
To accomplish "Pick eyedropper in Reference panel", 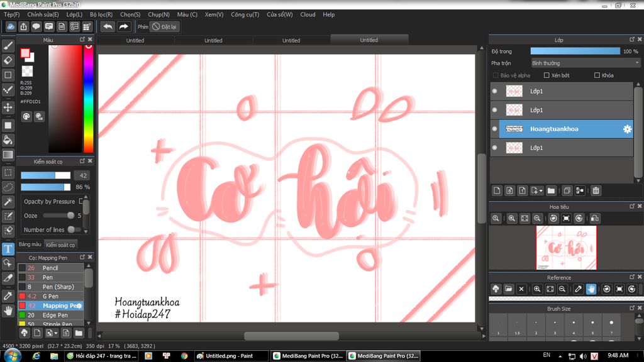I will 579,289.
